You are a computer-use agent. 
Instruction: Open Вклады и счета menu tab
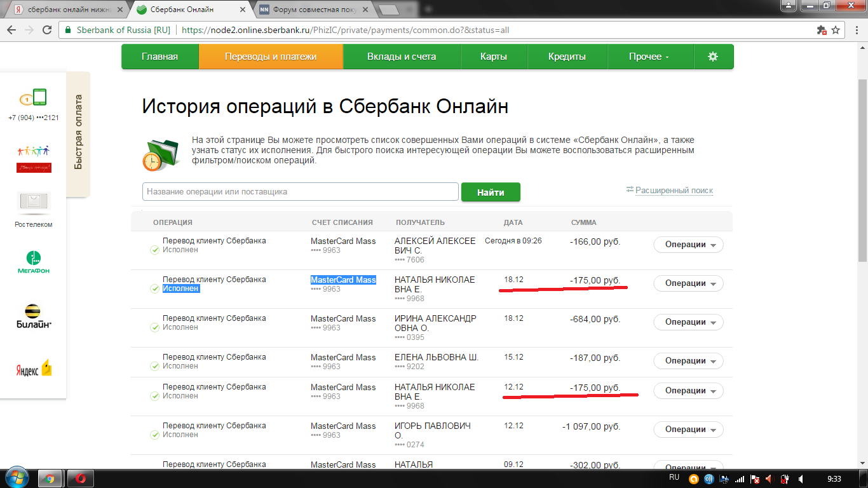[x=402, y=57]
